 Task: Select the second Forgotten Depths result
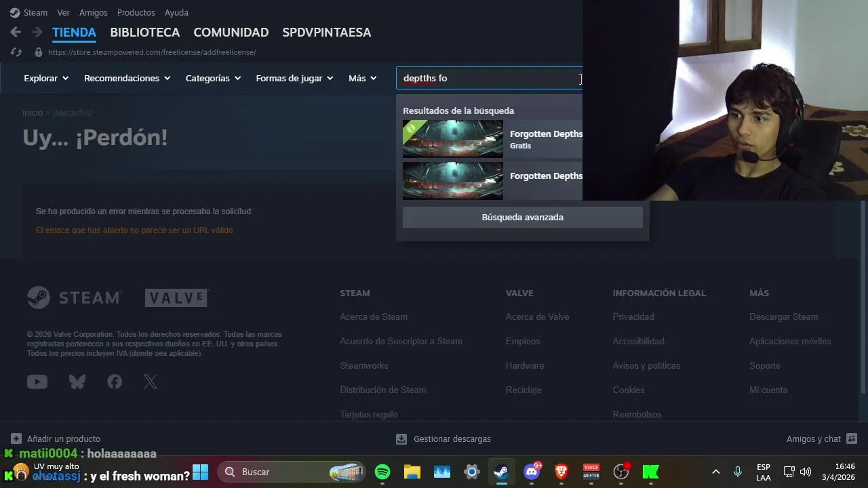[x=492, y=181]
